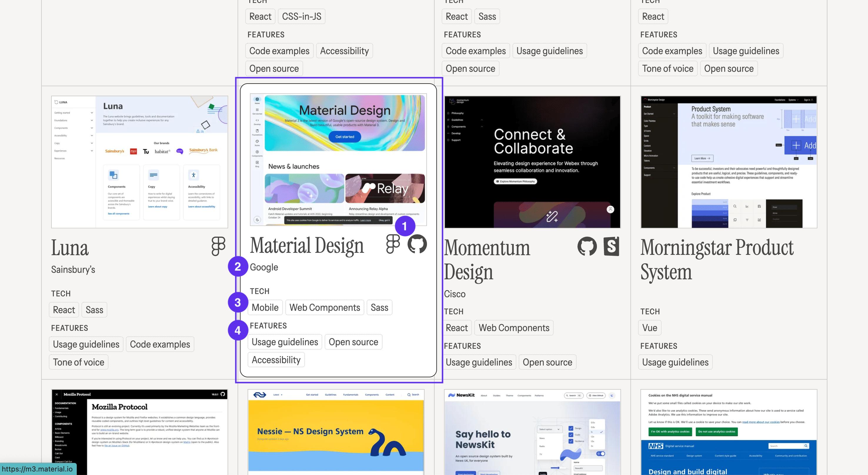
Task: Select the Sass tag on Luna card
Action: tap(94, 310)
